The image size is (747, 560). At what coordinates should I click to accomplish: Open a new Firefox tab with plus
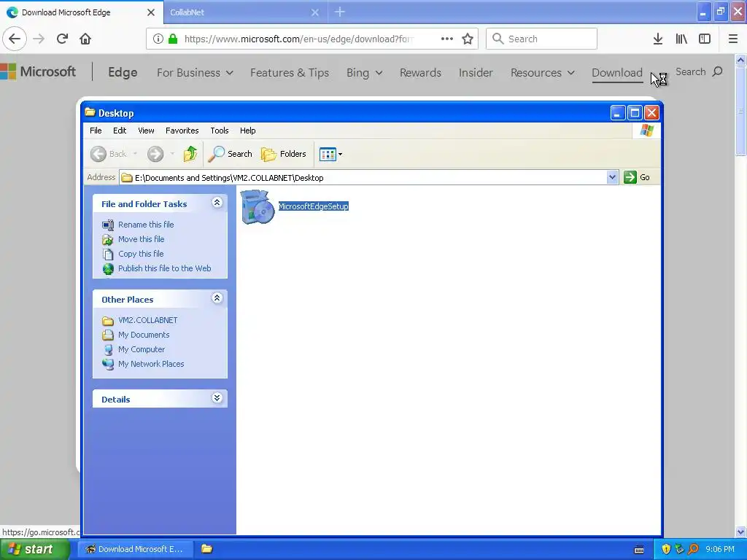[x=340, y=12]
